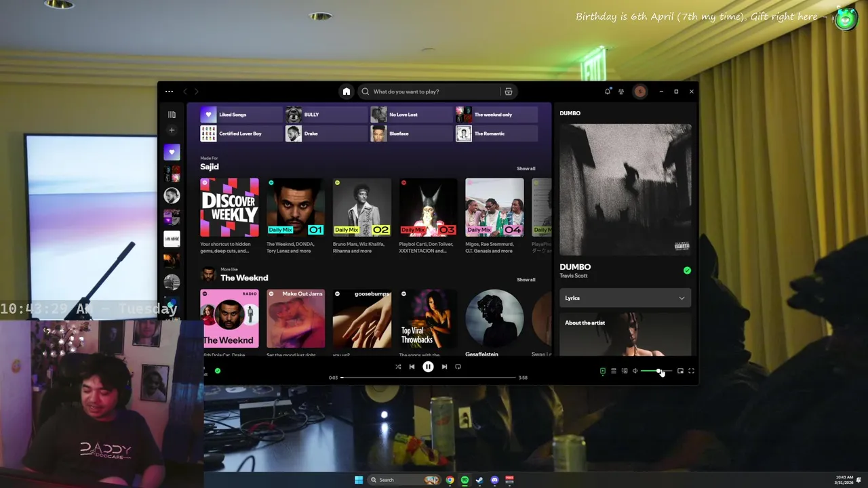
Task: Click the song progress bar
Action: coord(428,378)
